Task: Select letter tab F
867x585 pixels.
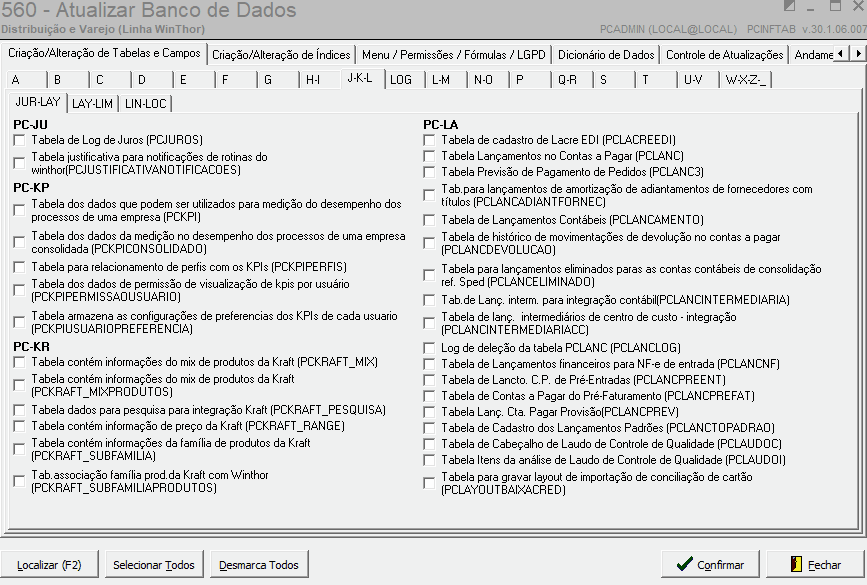Action: click(x=236, y=80)
